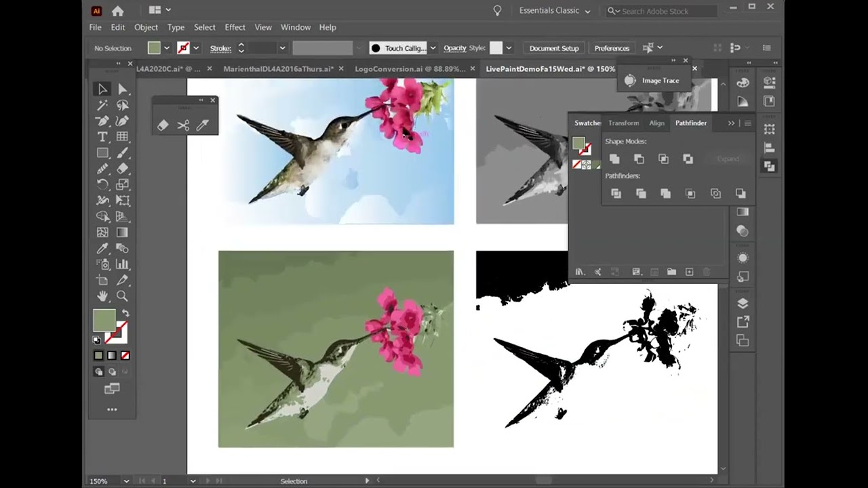Select the Paintbrush tool

click(x=123, y=153)
